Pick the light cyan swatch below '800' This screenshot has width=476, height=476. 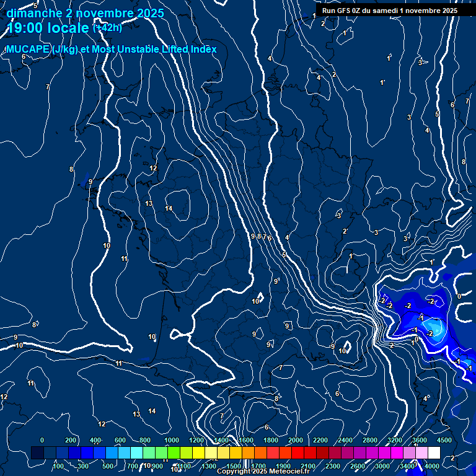(x=136, y=452)
